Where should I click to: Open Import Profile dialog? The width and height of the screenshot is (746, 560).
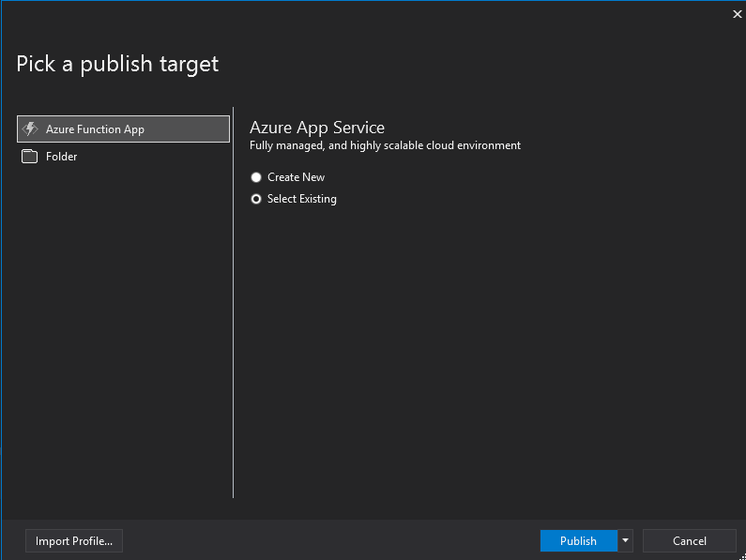click(x=74, y=541)
